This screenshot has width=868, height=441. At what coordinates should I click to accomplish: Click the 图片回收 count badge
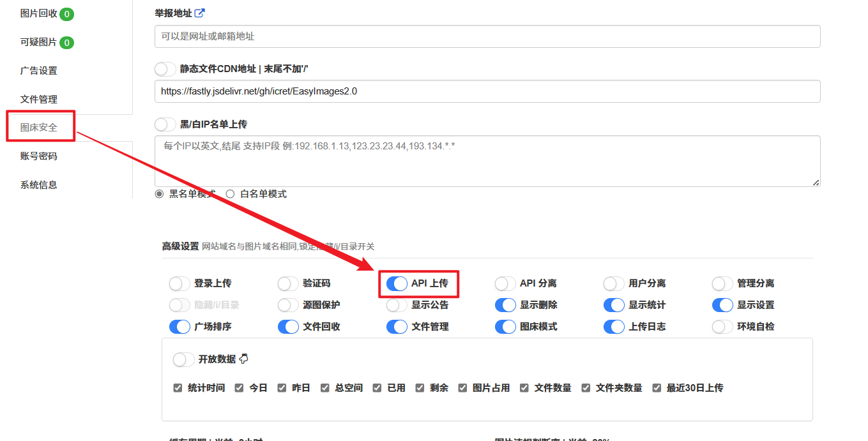(x=66, y=13)
